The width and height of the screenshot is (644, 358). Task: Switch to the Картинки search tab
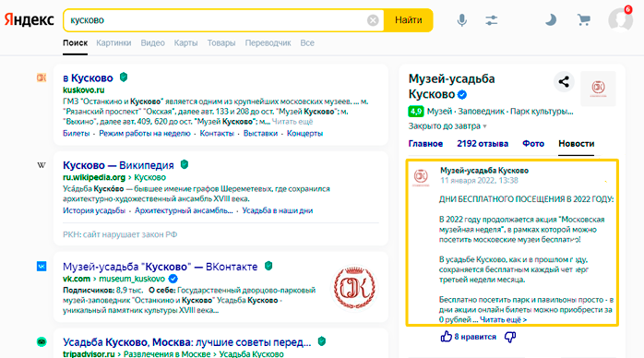pos(113,42)
